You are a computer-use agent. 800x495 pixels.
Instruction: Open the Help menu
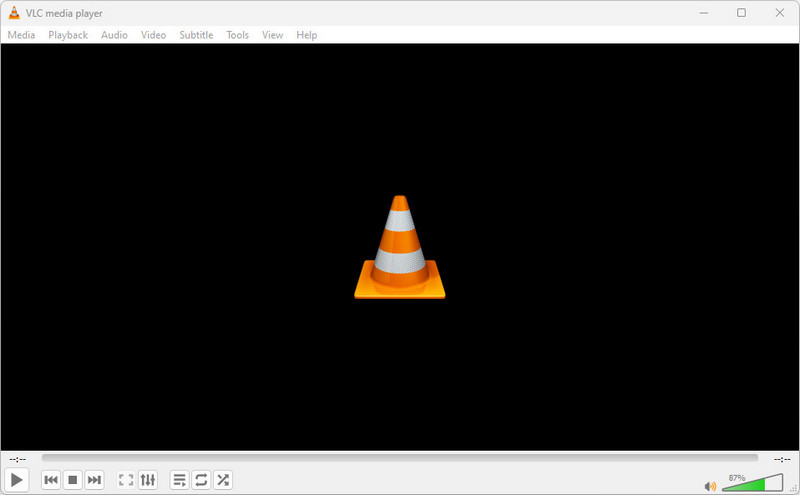[x=307, y=35]
